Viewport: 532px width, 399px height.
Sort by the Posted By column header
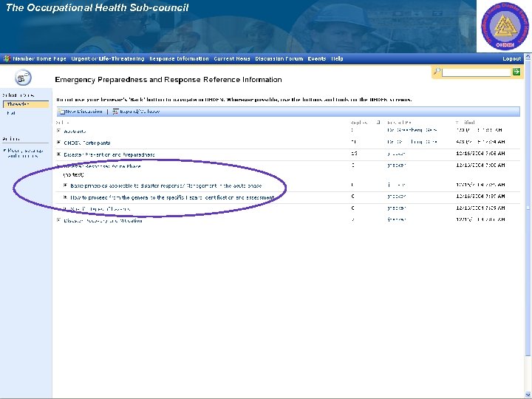pos(399,123)
